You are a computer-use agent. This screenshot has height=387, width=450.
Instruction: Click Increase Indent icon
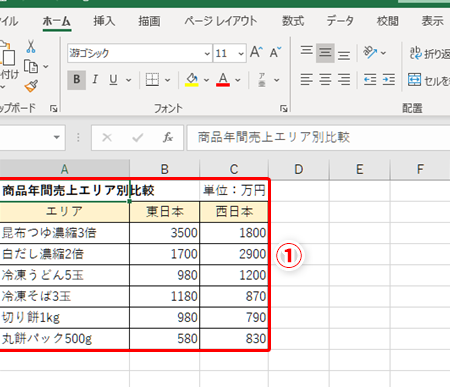click(x=388, y=80)
